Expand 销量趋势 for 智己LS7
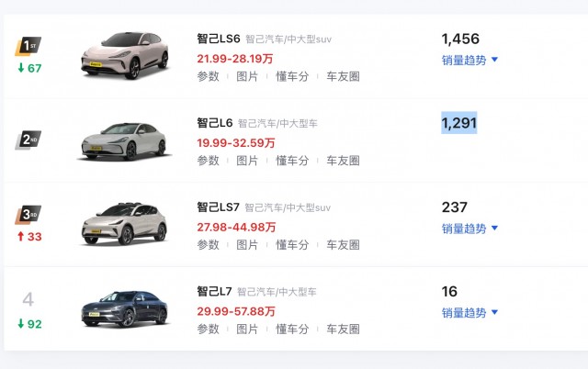Image resolution: width=588 pixels, height=369 pixels. pyautogui.click(x=469, y=229)
